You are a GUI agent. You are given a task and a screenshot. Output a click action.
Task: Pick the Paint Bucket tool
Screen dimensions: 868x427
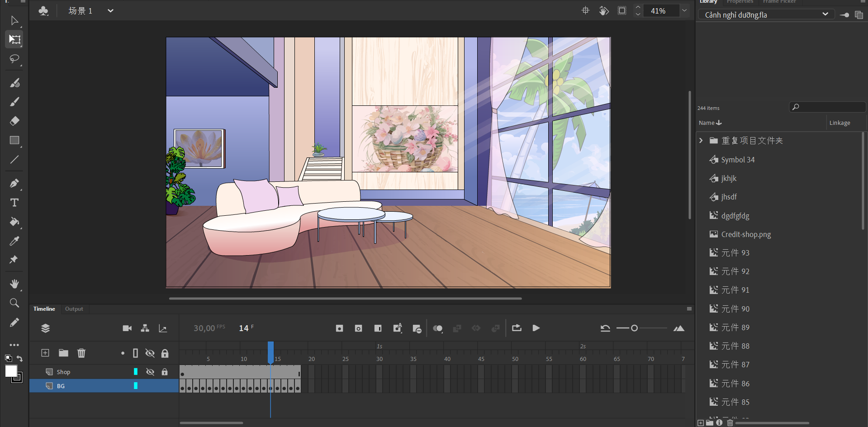point(14,222)
